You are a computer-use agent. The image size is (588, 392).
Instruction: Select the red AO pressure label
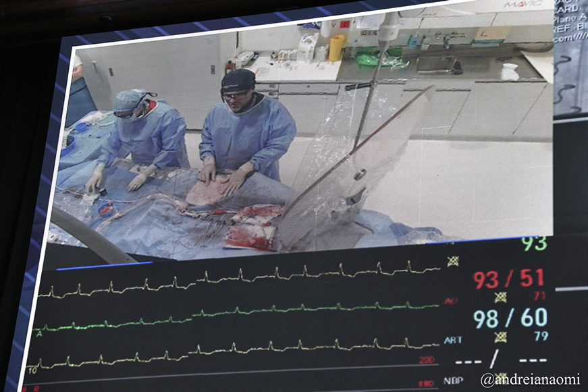451,301
